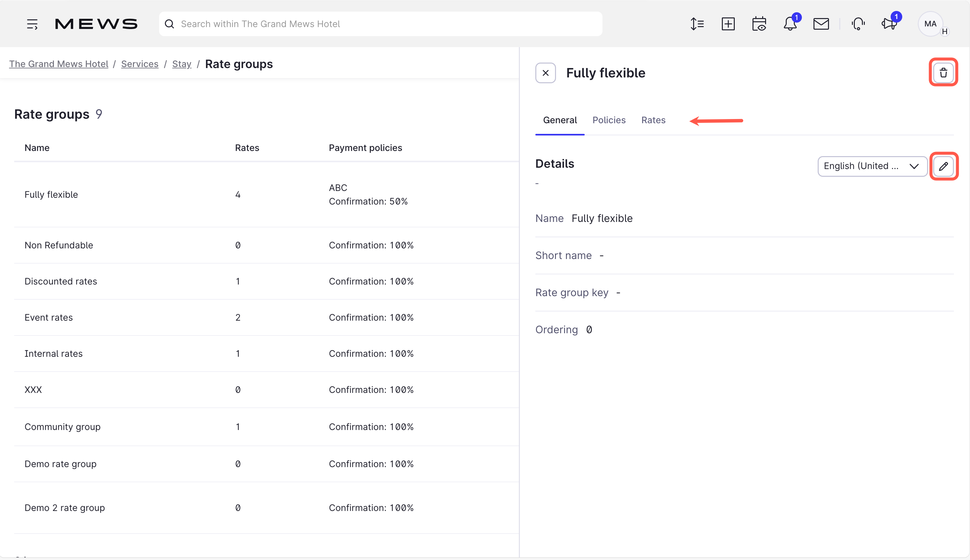Switch to the Rates tab
Image resolution: width=970 pixels, height=560 pixels.
tap(653, 120)
